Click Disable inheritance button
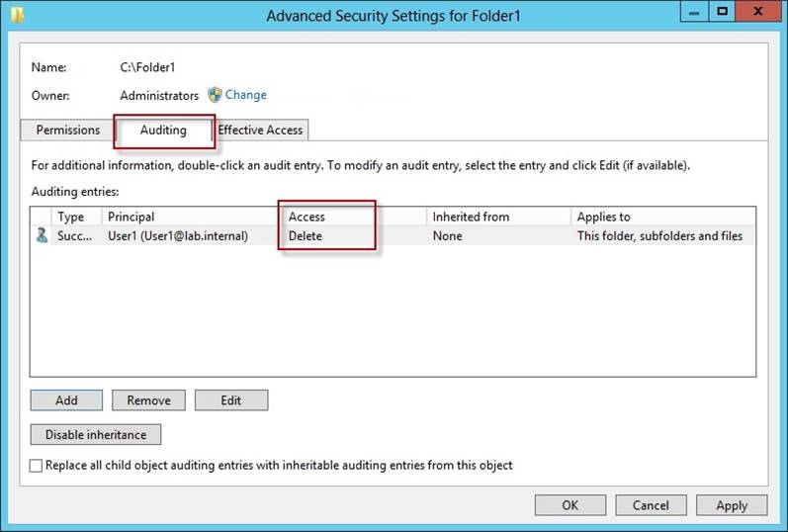788x532 pixels. pyautogui.click(x=96, y=434)
